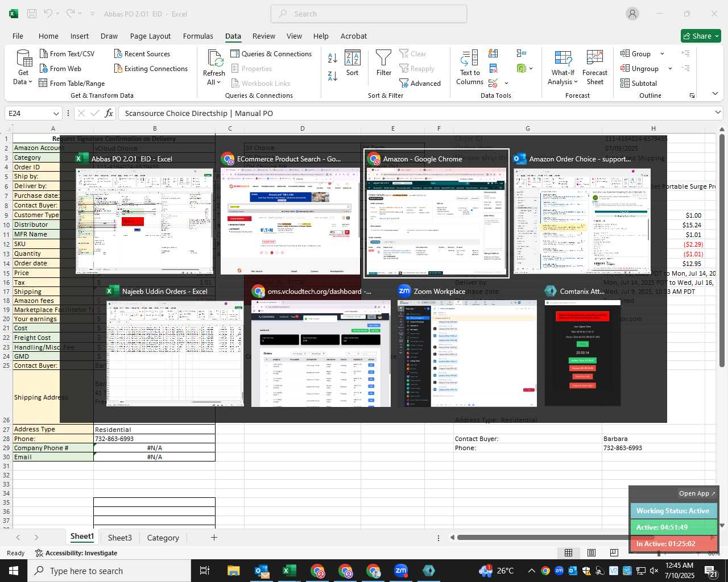Open Existing Connections
This screenshot has height=582, width=728.
tap(151, 68)
